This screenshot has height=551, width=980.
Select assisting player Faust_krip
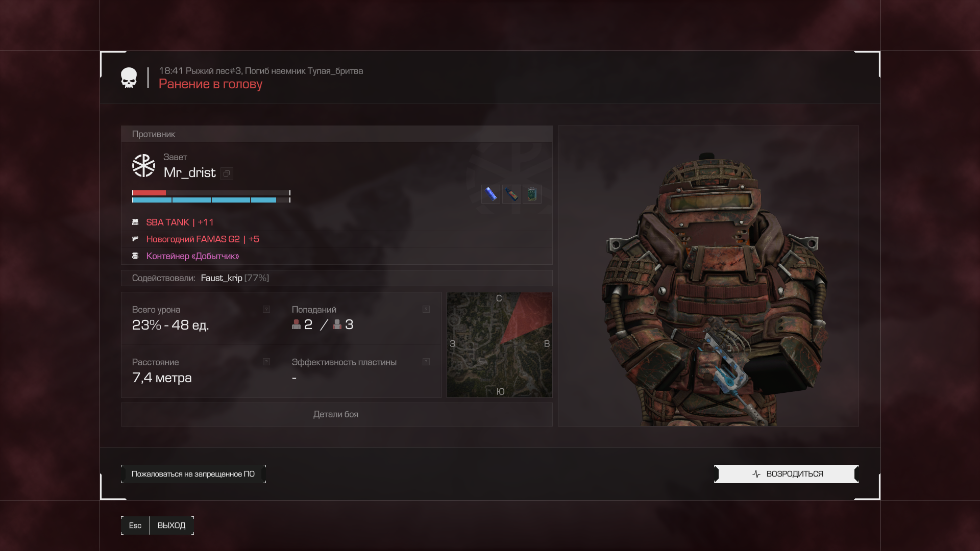[222, 278]
